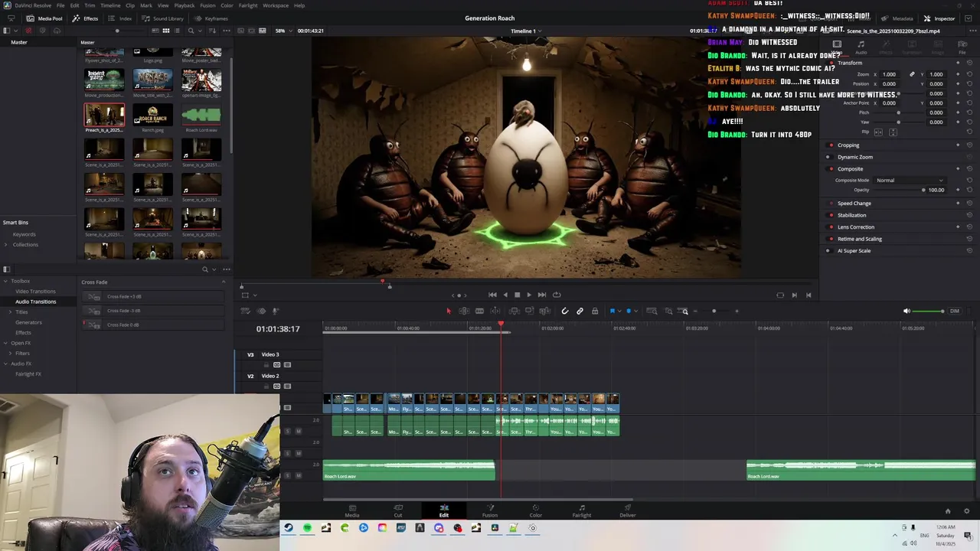The width and height of the screenshot is (980, 551).
Task: Adjust the Pitch slider in Transform
Action: (x=897, y=112)
